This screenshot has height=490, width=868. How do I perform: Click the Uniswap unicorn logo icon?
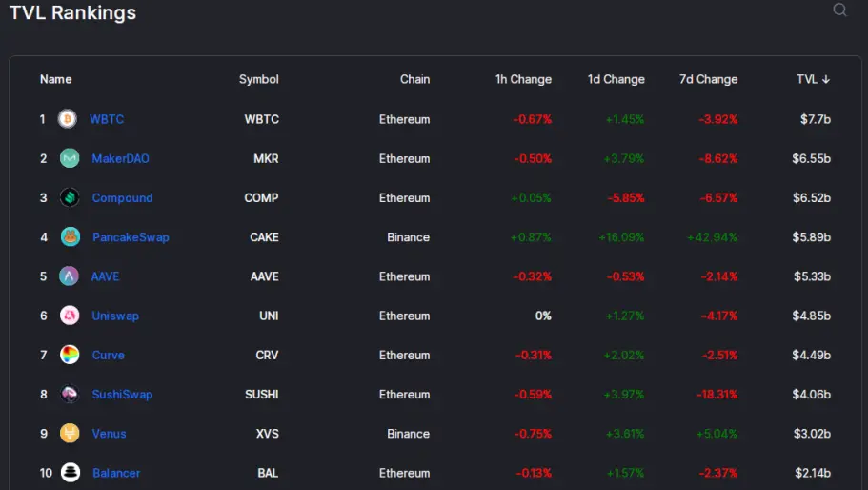point(70,316)
